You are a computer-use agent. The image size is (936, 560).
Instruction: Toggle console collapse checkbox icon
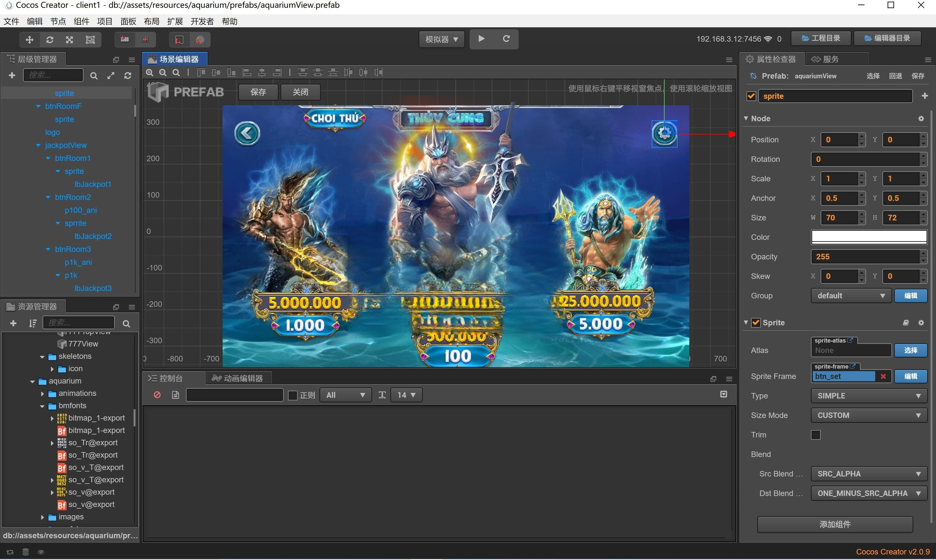723,394
